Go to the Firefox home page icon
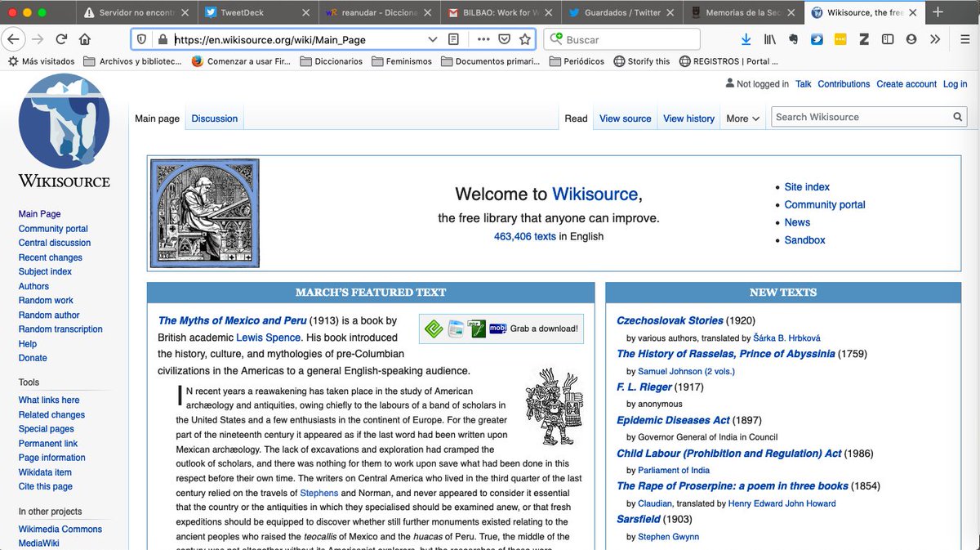Viewport: 980px width, 550px height. click(85, 39)
